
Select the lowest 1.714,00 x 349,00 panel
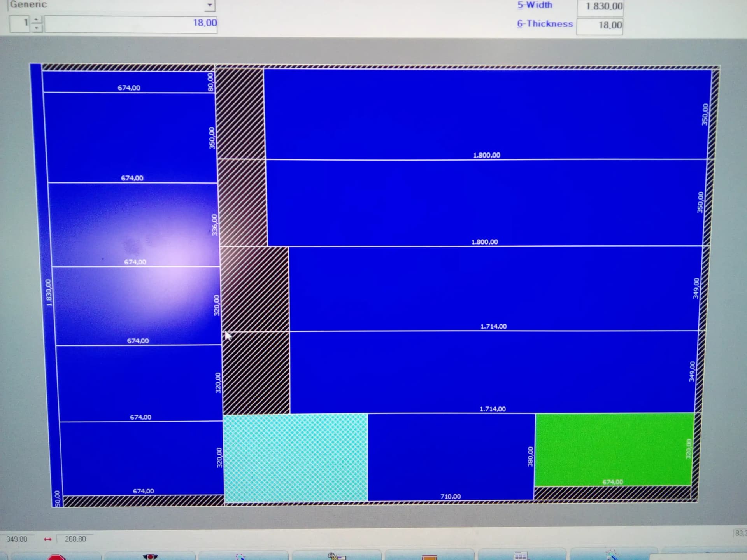tap(493, 372)
